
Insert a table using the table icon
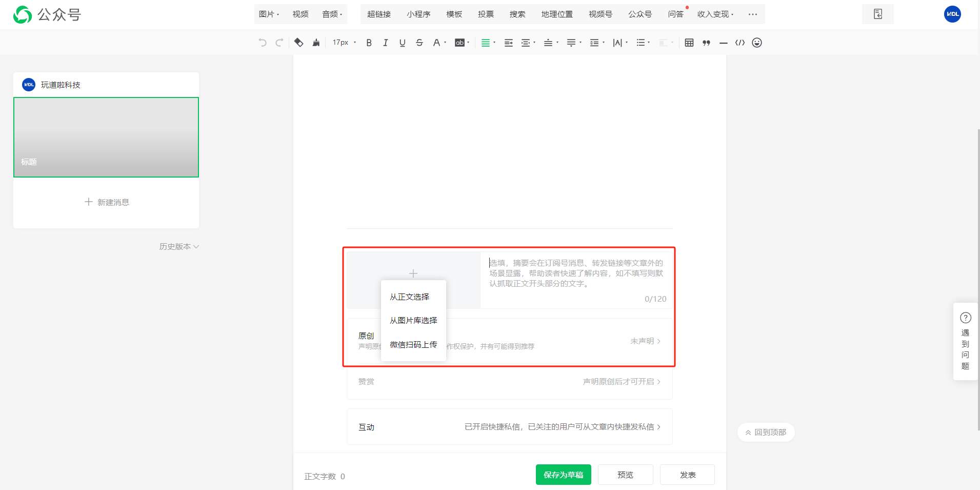[x=689, y=43]
